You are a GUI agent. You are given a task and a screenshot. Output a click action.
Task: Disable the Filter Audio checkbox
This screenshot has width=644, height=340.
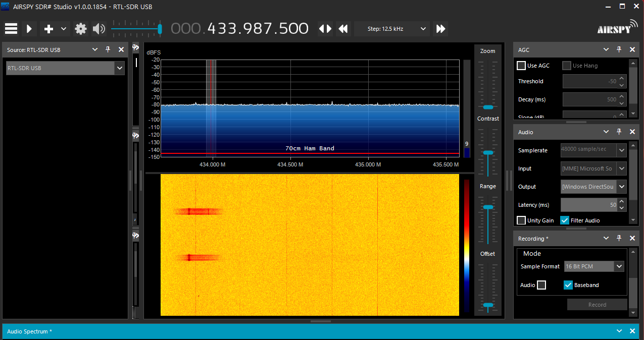click(x=565, y=220)
